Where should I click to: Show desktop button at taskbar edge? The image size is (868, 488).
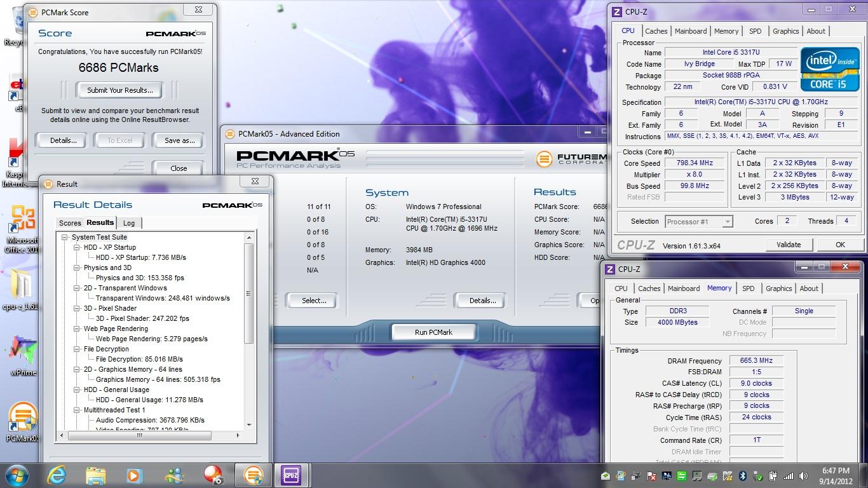tap(864, 476)
